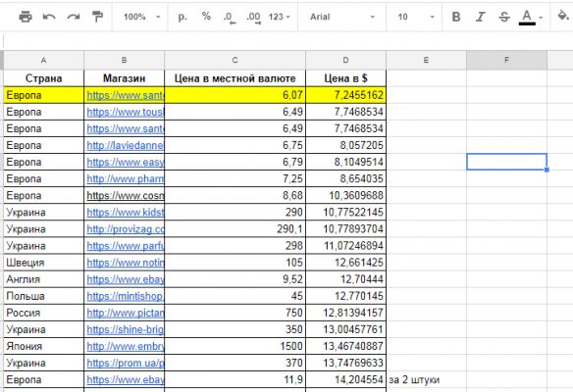This screenshot has height=392, width=573.
Task: Select column D header
Action: click(x=345, y=60)
